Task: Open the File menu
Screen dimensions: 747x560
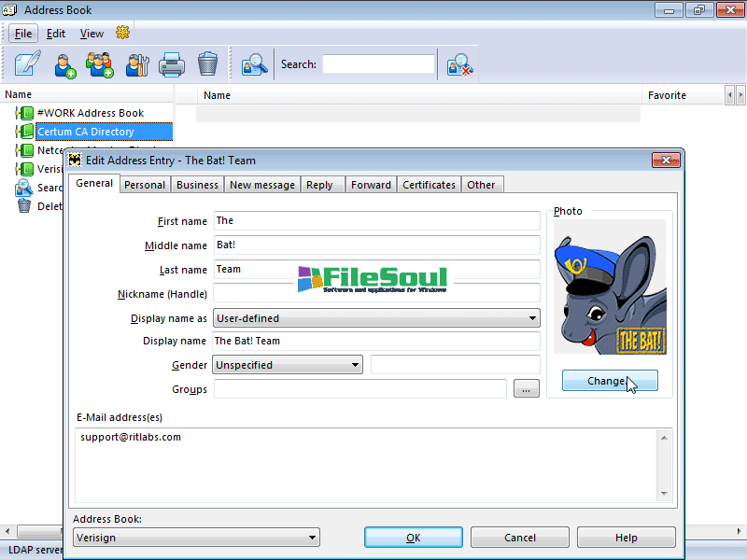Action: 23,34
